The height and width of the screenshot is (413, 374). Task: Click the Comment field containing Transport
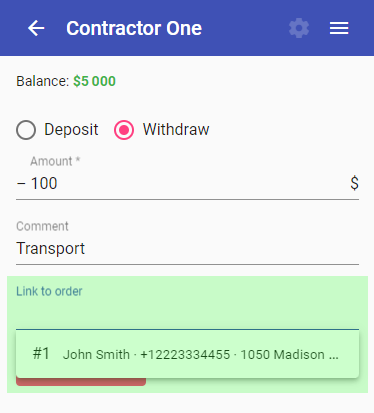[187, 249]
